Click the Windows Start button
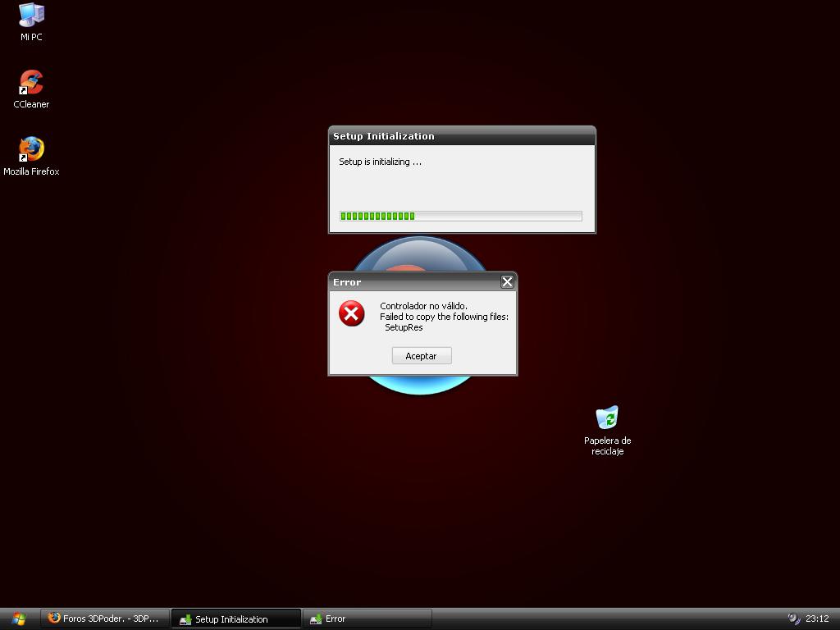The width and height of the screenshot is (840, 630). pyautogui.click(x=20, y=619)
